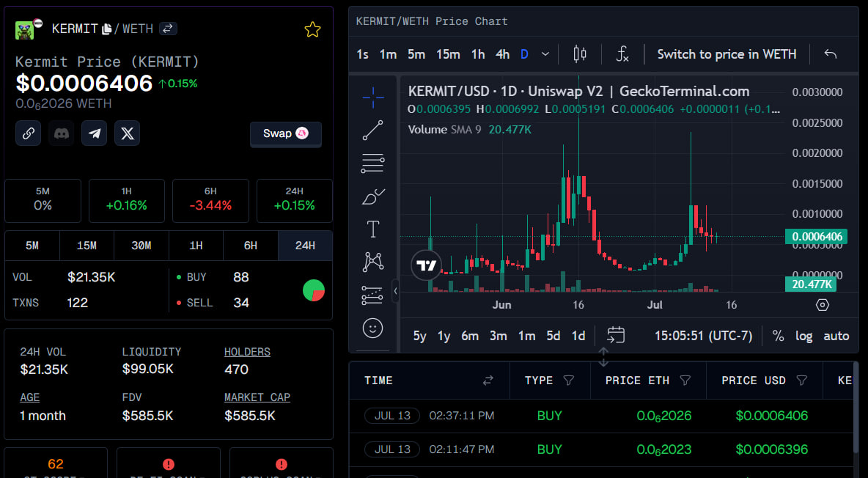This screenshot has width=868, height=478.
Task: Set chart range to 1d
Action: pos(578,336)
